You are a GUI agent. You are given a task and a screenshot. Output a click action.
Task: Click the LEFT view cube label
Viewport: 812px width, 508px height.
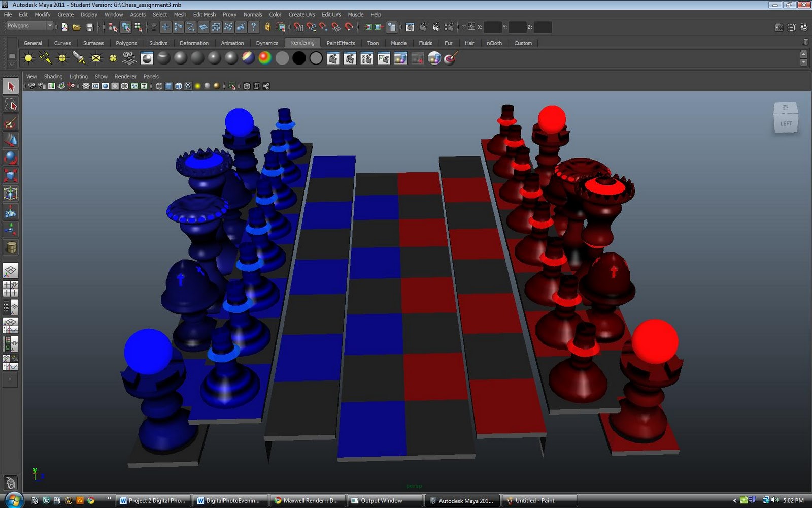[786, 122]
